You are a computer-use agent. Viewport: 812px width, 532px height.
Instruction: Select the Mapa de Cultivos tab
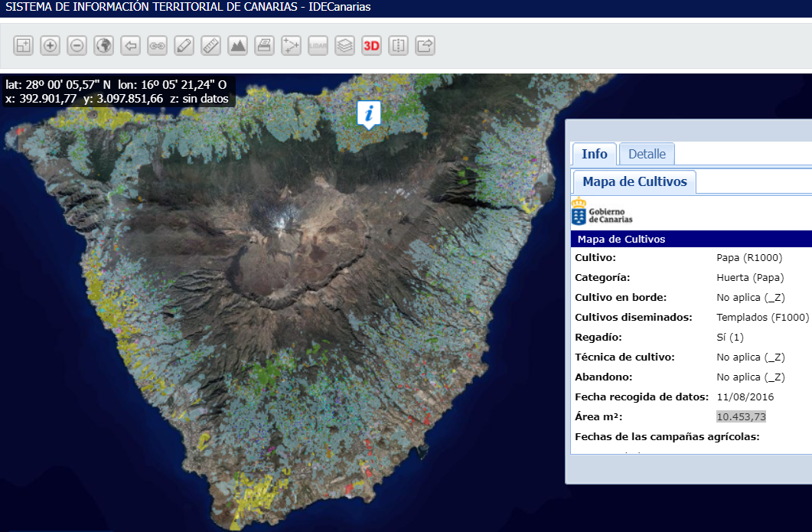[x=634, y=182]
